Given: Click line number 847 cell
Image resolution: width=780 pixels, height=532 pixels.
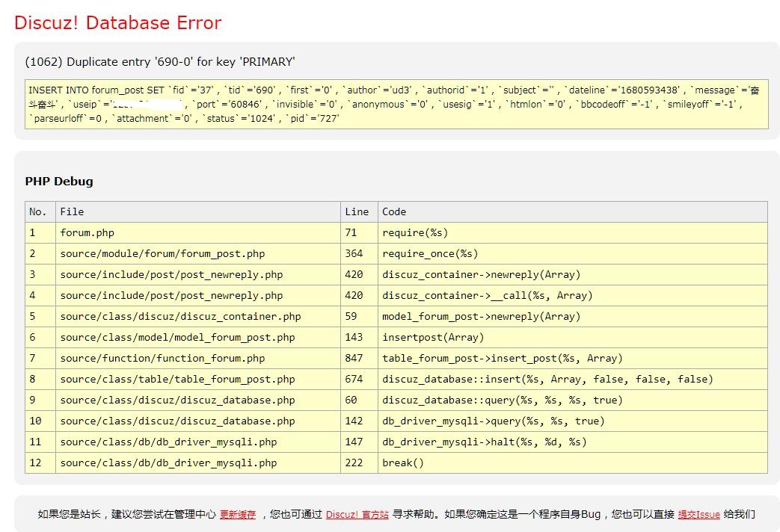Looking at the screenshot, I should [359, 358].
